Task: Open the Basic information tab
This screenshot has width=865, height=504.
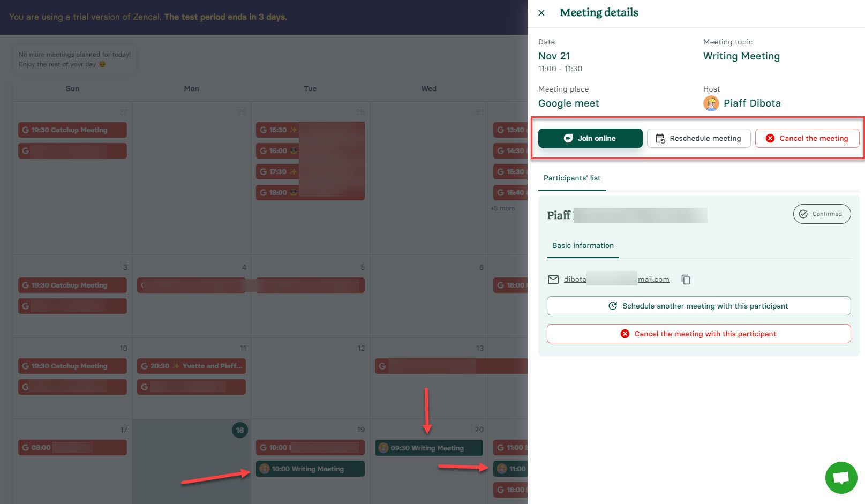Action: pyautogui.click(x=583, y=246)
